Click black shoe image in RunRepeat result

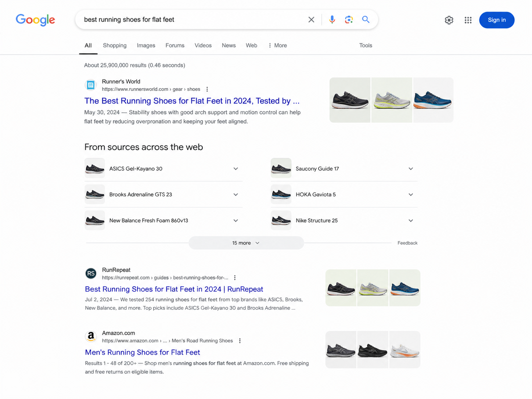341,288
